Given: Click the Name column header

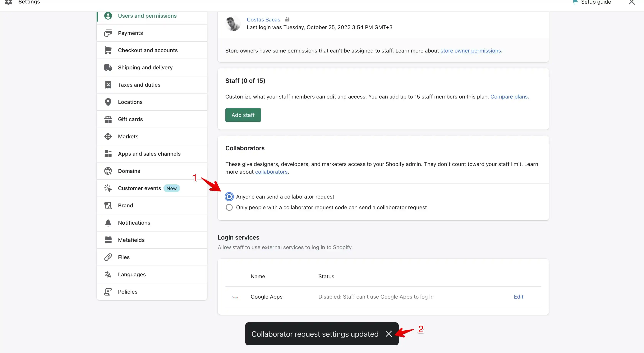Looking at the screenshot, I should (258, 277).
